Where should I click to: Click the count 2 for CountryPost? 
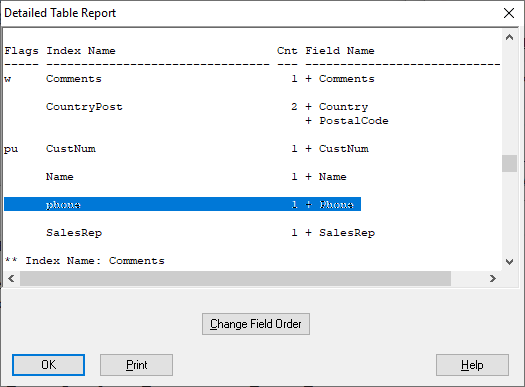[294, 107]
